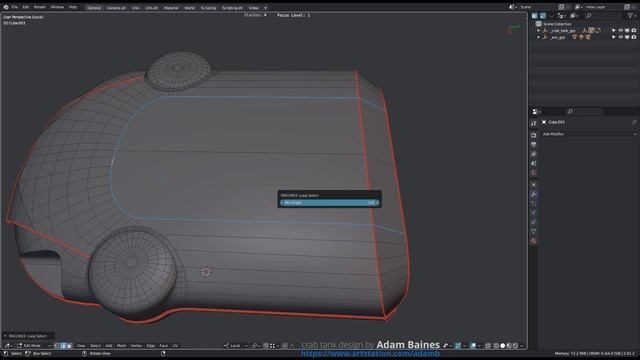Open the File menu
The height and width of the screenshot is (360, 640).
[x=15, y=7]
